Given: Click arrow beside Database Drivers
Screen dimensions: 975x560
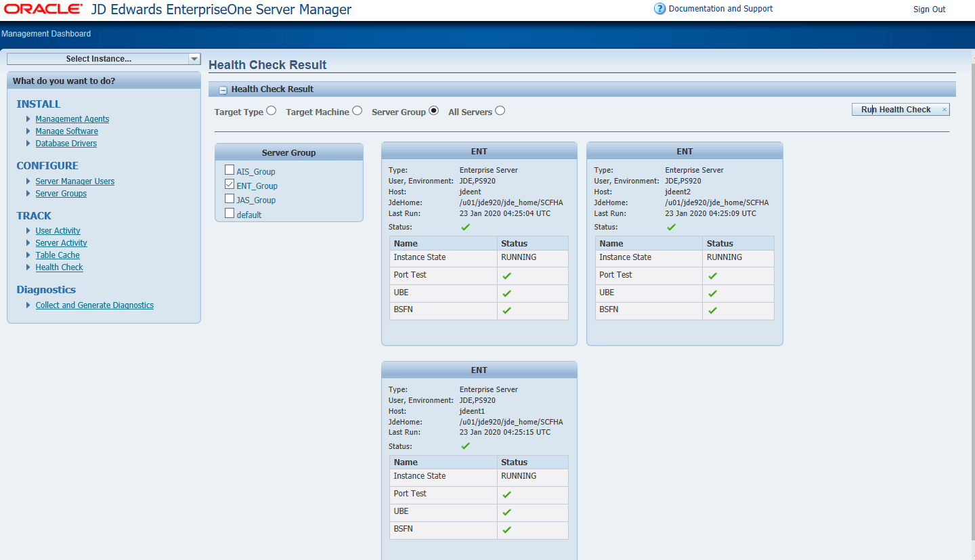Looking at the screenshot, I should coord(28,144).
